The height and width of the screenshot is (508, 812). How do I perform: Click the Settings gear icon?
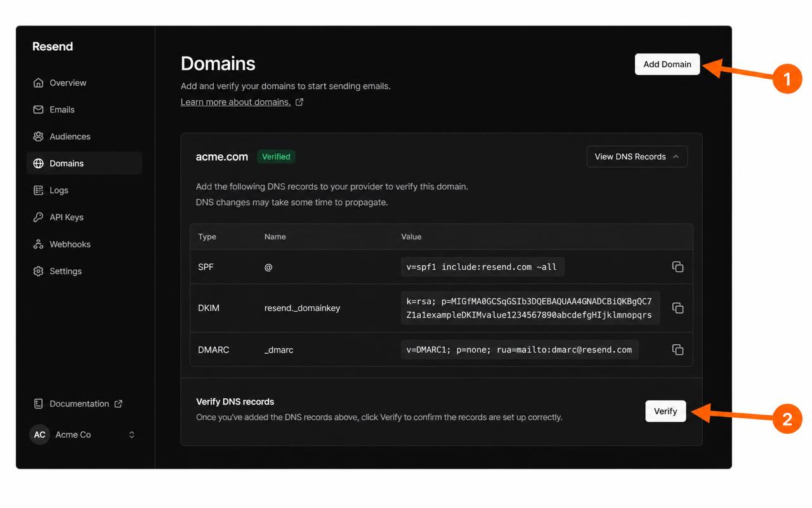(x=38, y=271)
